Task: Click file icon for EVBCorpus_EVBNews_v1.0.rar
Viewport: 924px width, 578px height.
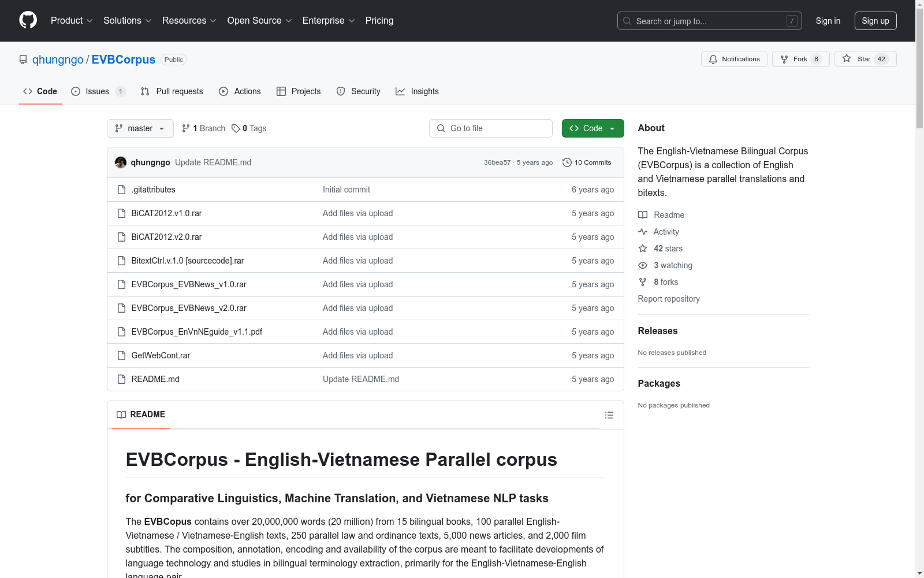Action: click(x=121, y=284)
